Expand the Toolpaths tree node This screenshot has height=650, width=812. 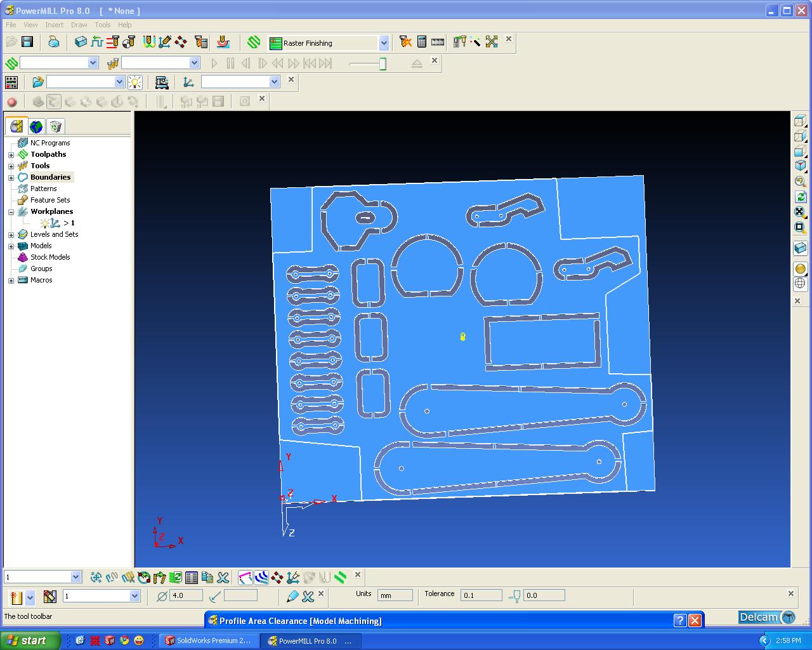click(11, 155)
